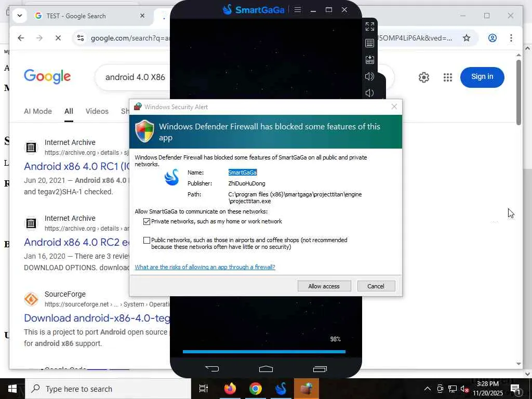Viewport: 532px width, 399px height.
Task: Open Firefox from the taskbar
Action: click(x=230, y=389)
